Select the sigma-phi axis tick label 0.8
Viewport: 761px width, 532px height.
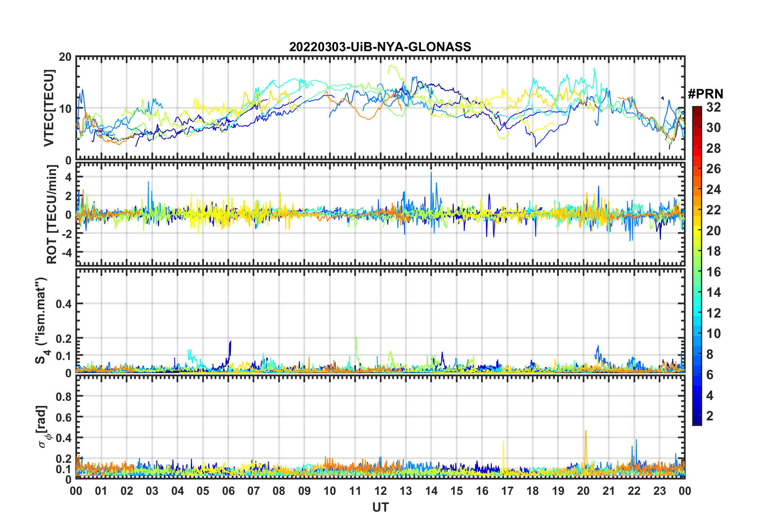tap(64, 396)
